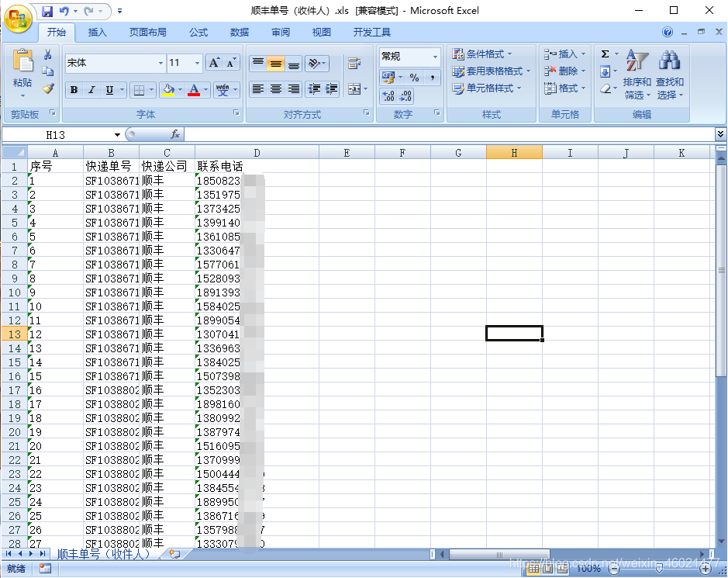728x578 pixels.
Task: Select column H header
Action: pos(514,152)
